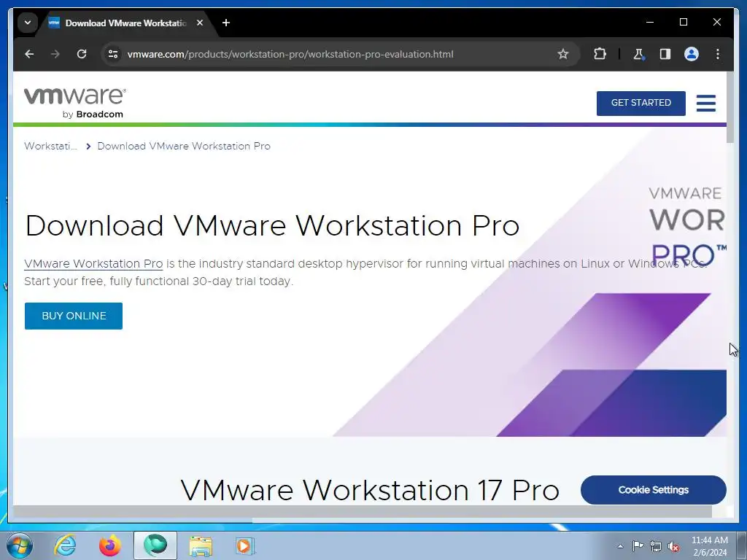
Task: Open Windows Media Player taskbar icon
Action: click(245, 545)
